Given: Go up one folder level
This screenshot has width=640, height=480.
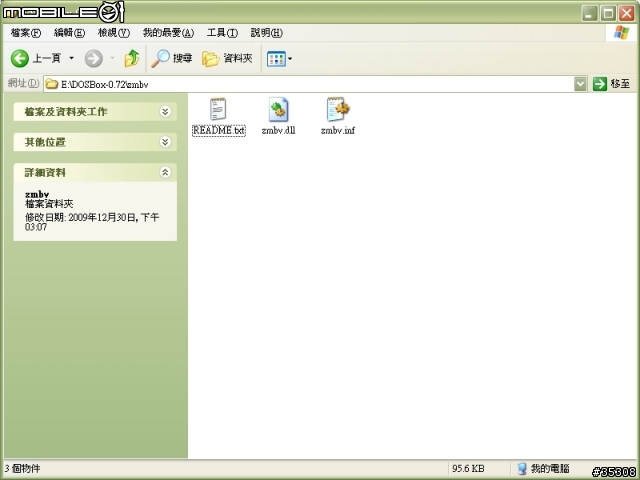Looking at the screenshot, I should (131, 58).
